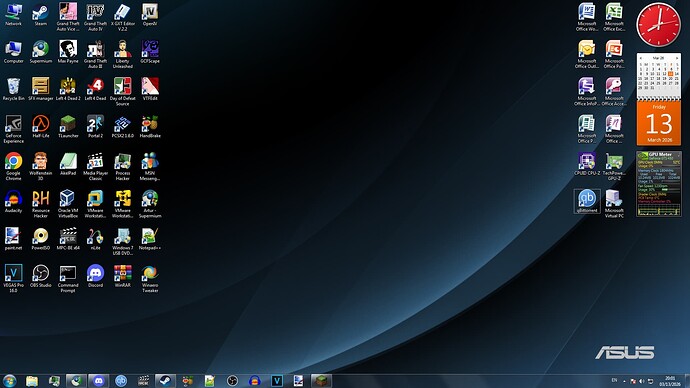Select the MSN Messenger shortcut
This screenshot has height=388, width=690.
tap(150, 166)
